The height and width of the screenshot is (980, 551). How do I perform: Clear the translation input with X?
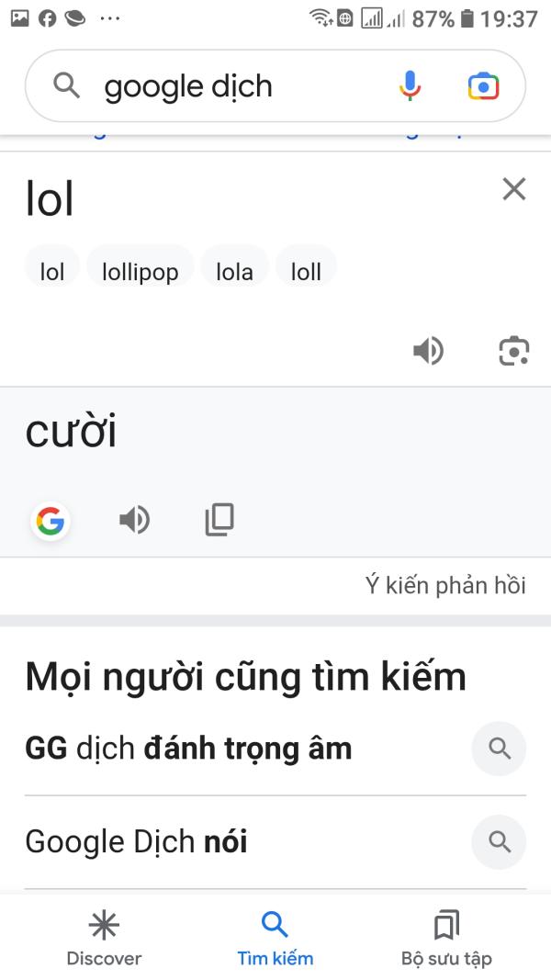click(x=514, y=189)
